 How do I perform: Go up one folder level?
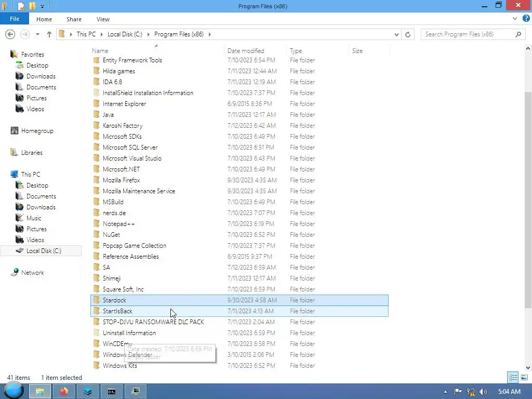coord(49,34)
